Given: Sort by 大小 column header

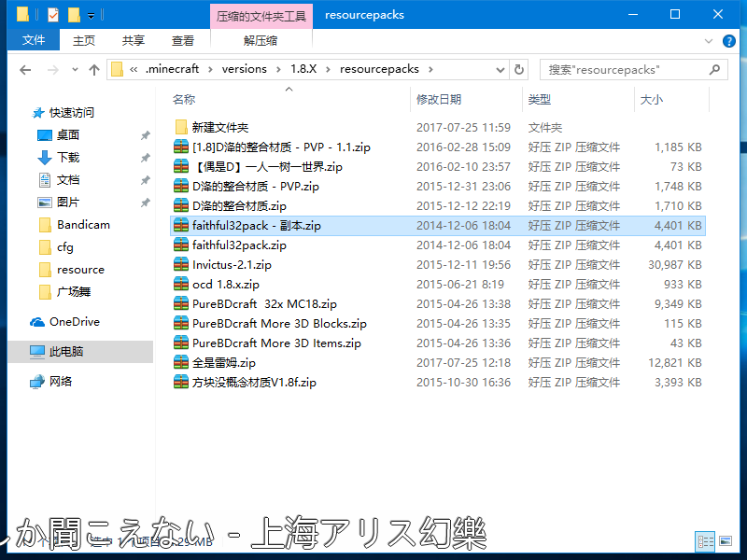Looking at the screenshot, I should click(x=651, y=100).
